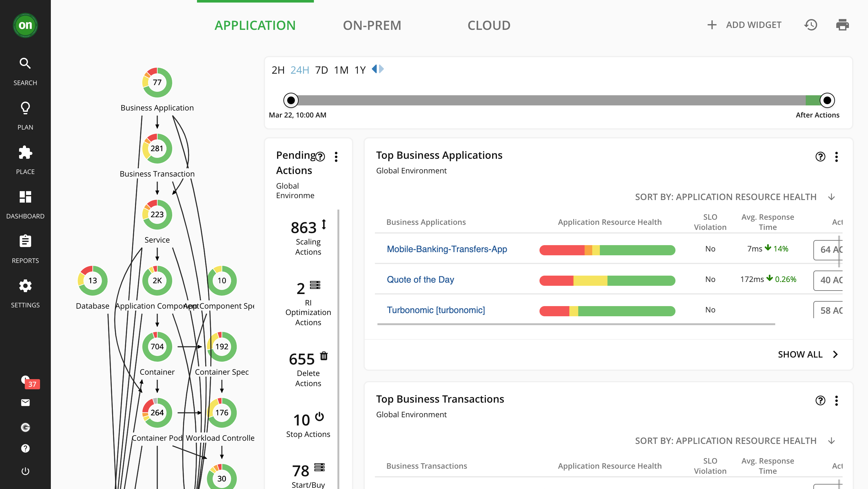868x489 pixels.
Task: Switch to the CLOUD tab
Action: (489, 25)
